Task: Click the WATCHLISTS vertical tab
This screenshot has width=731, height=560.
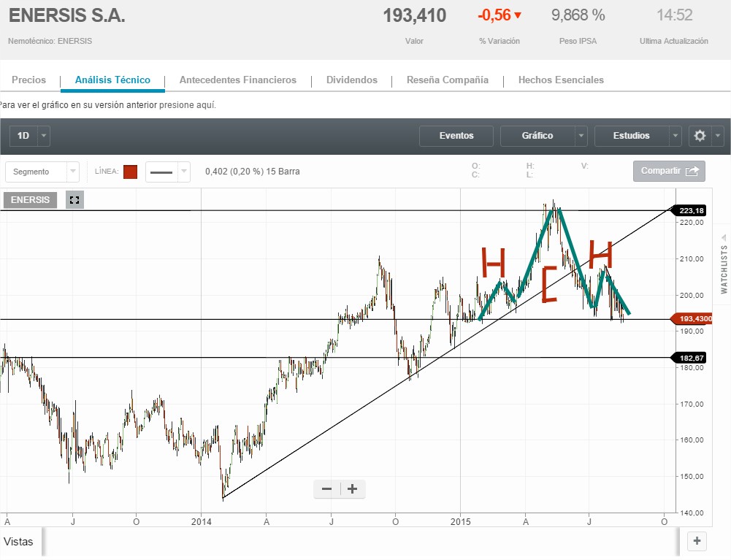Action: point(724,269)
